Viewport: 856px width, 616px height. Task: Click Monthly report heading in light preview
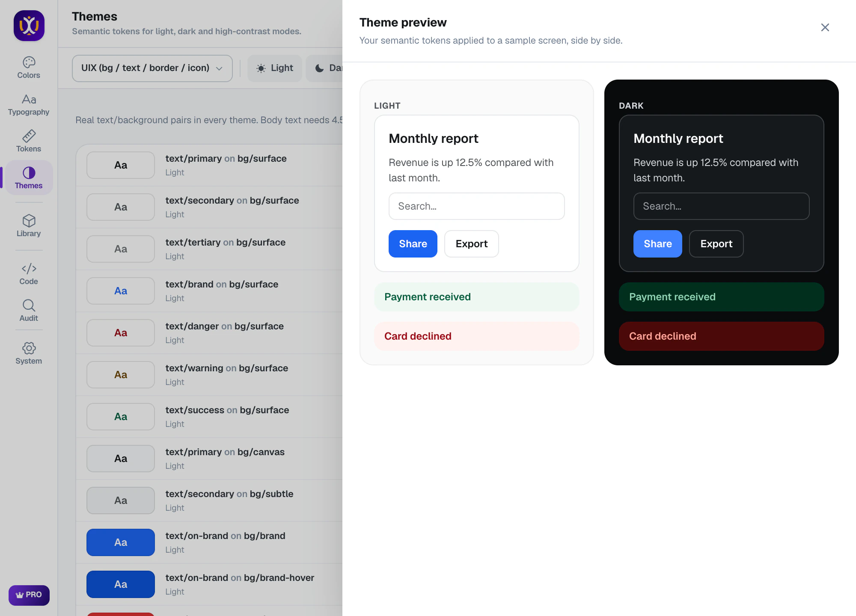(x=434, y=139)
